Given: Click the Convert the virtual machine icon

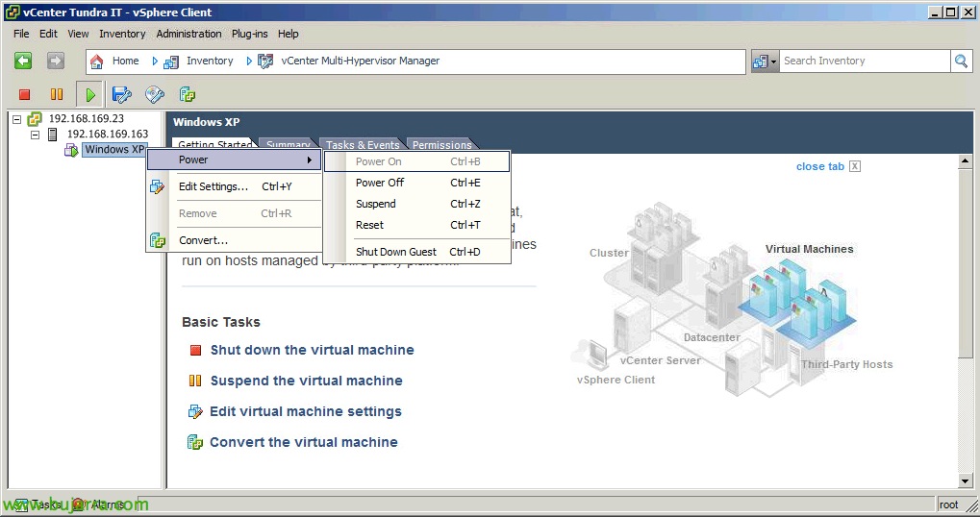Looking at the screenshot, I should (195, 442).
